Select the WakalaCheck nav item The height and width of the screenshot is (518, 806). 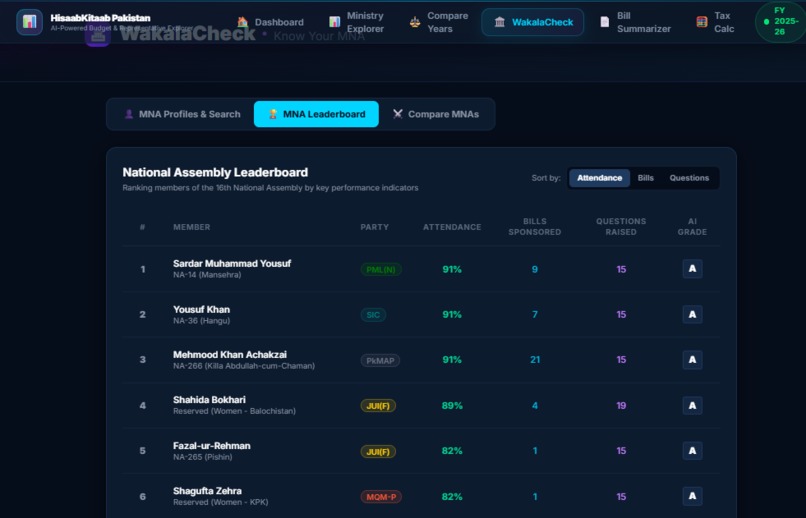(x=533, y=22)
